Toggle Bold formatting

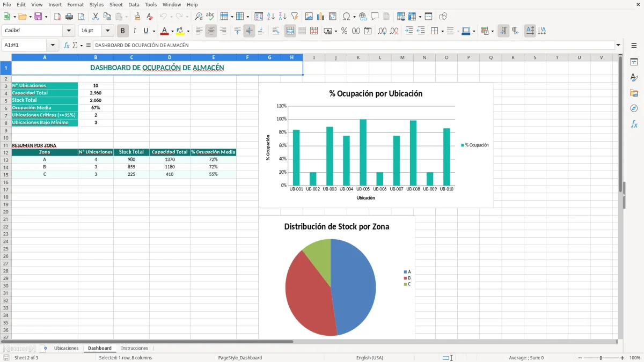tap(122, 31)
